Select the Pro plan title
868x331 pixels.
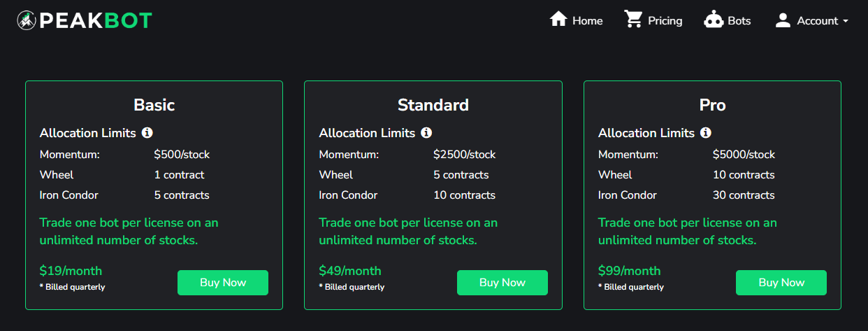click(x=712, y=105)
